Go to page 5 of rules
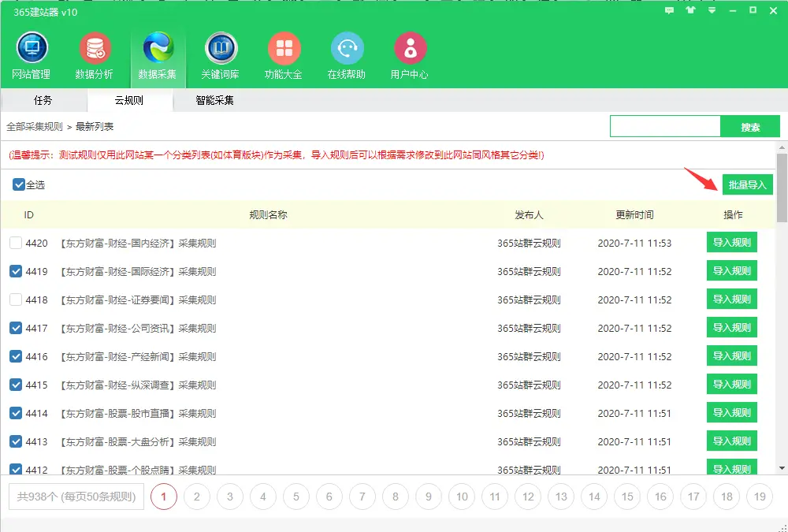 (296, 497)
